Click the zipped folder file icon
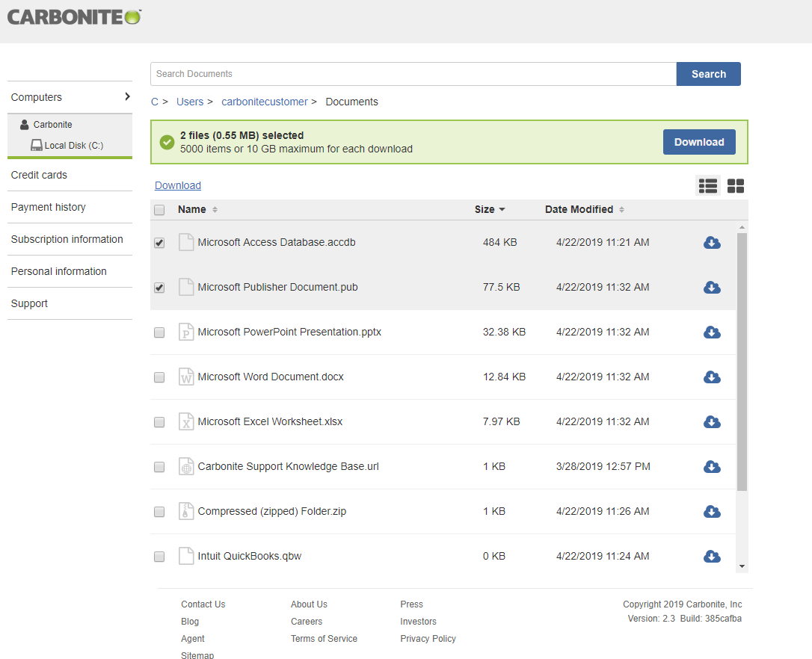Screen dimensions: 812x659 click(186, 512)
